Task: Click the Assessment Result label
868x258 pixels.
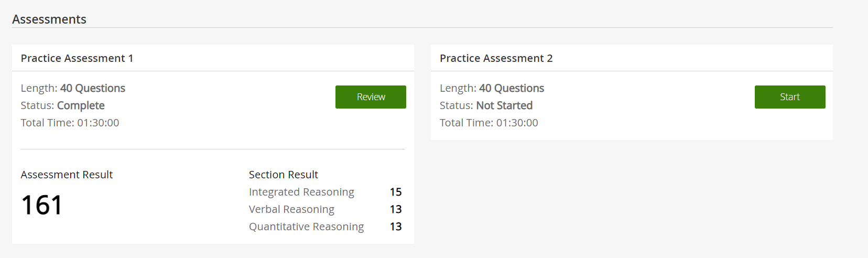Action: point(67,175)
